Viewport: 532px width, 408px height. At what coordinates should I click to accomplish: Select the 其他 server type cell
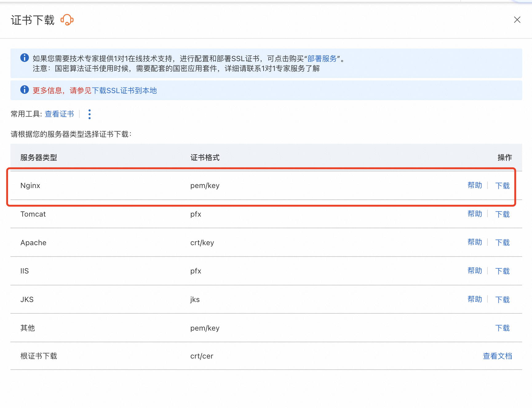pyautogui.click(x=28, y=328)
